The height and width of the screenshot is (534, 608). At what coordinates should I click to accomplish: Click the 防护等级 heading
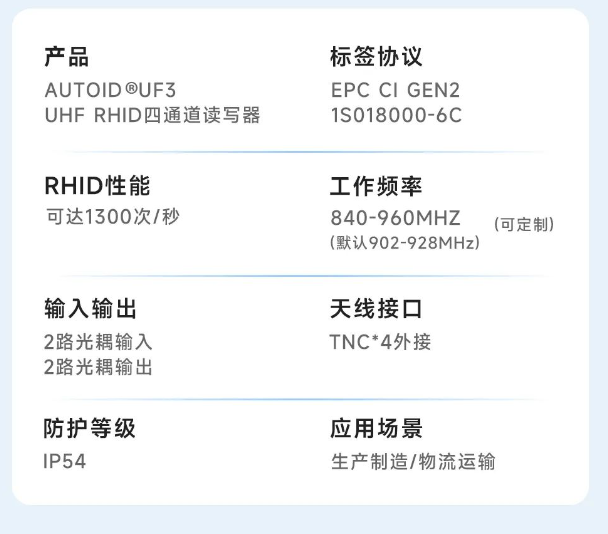click(90, 429)
